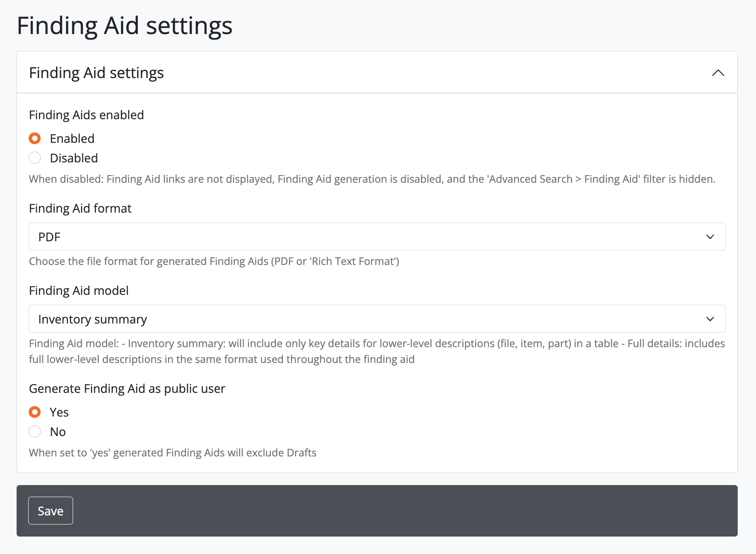Click the 'Disabled' option label text
This screenshot has width=756, height=554.
(74, 158)
